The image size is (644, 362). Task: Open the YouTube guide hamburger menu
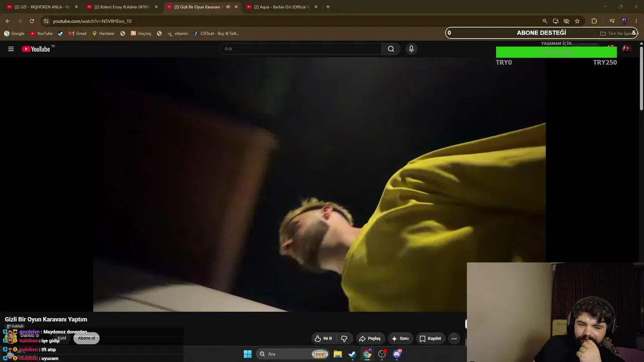click(x=11, y=49)
